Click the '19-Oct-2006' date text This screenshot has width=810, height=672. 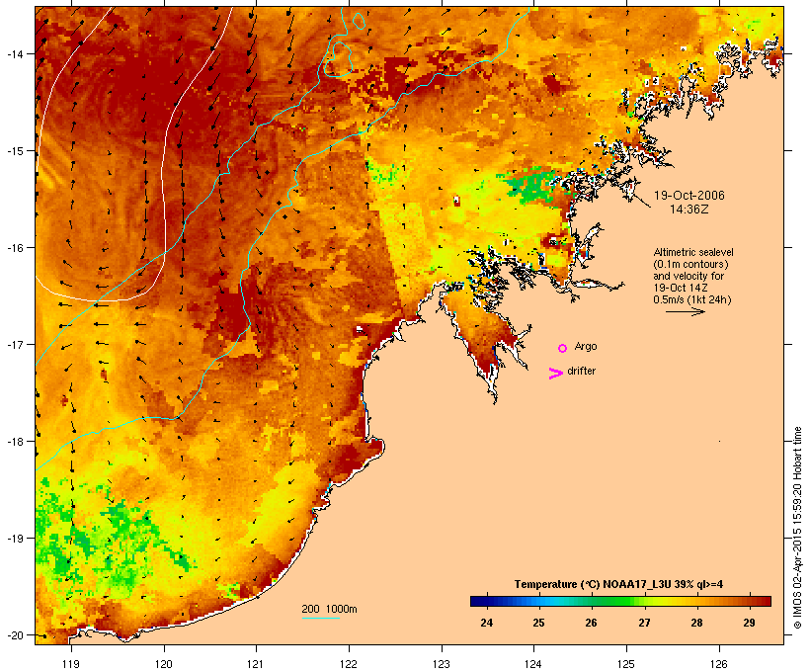689,196
